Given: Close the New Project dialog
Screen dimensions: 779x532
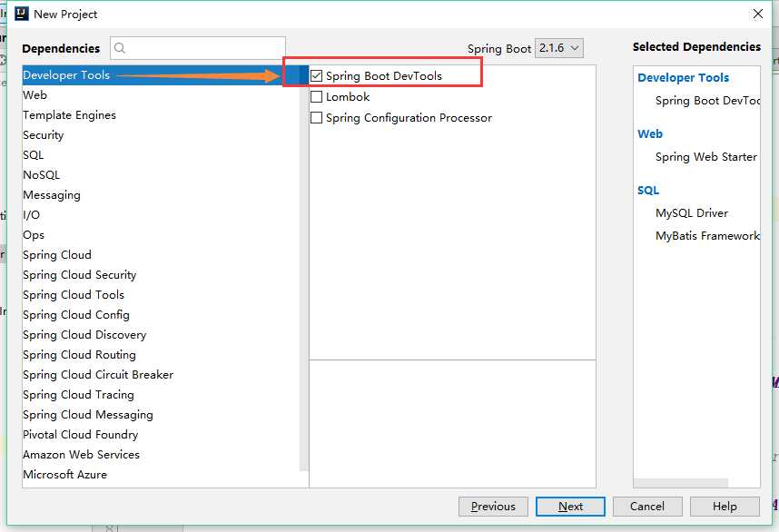Looking at the screenshot, I should (x=757, y=14).
